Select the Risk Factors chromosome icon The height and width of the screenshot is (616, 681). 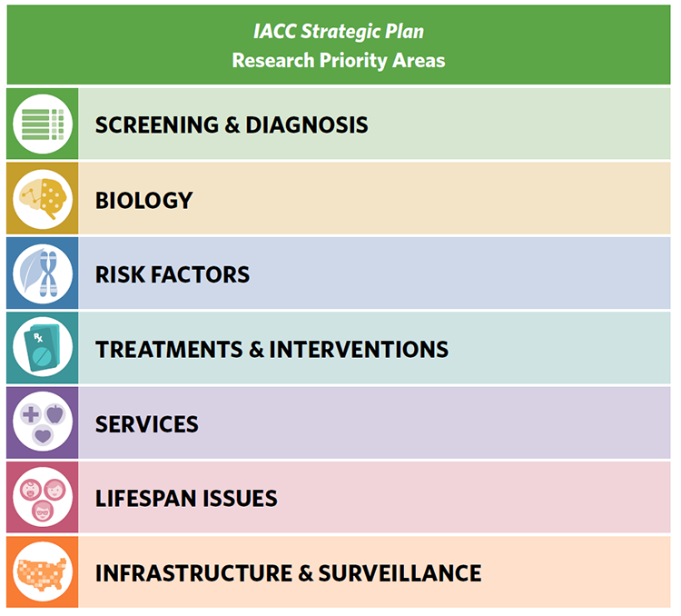[43, 273]
